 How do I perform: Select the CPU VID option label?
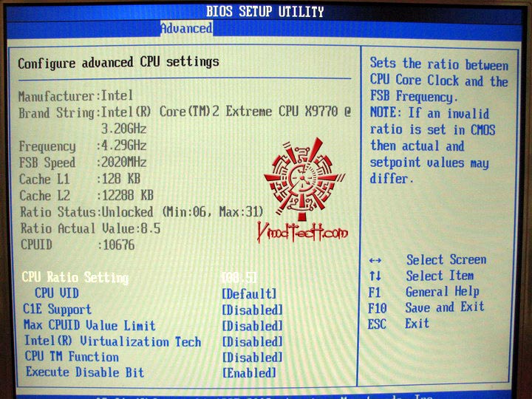pos(57,293)
